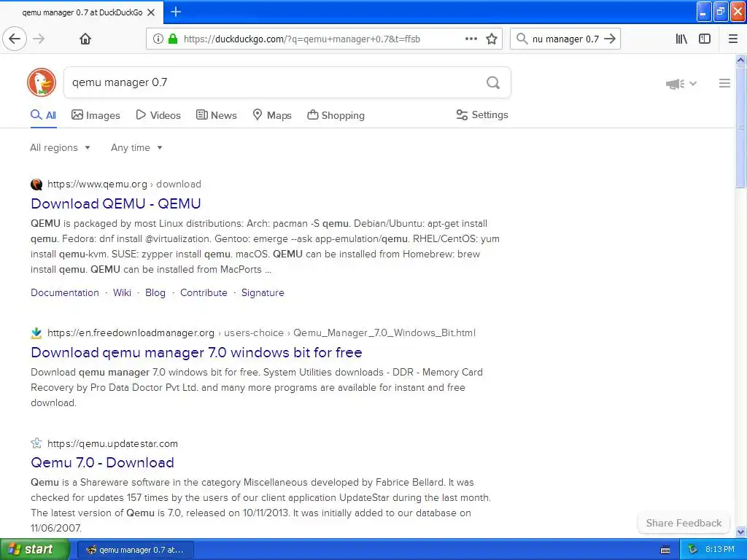Open the megaphone announcements icon
The image size is (747, 560).
point(675,85)
